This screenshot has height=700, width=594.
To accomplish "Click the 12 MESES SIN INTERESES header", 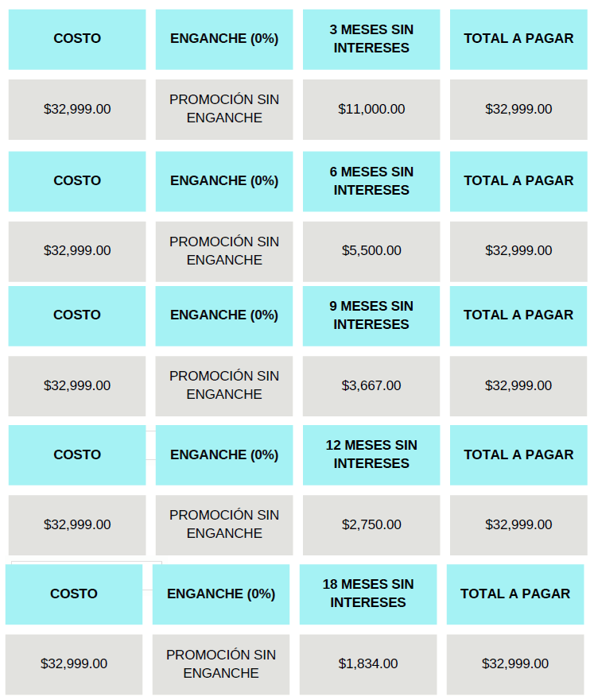I will tap(371, 455).
